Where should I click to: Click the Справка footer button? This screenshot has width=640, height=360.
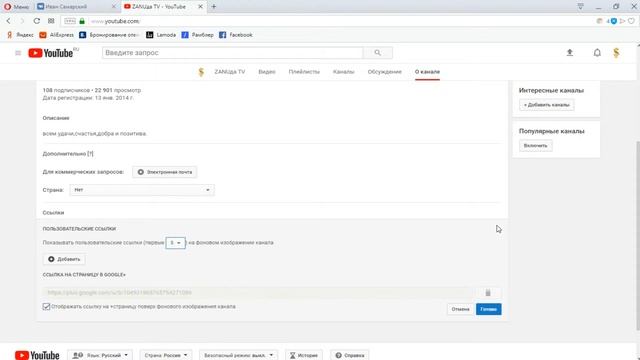(350, 355)
